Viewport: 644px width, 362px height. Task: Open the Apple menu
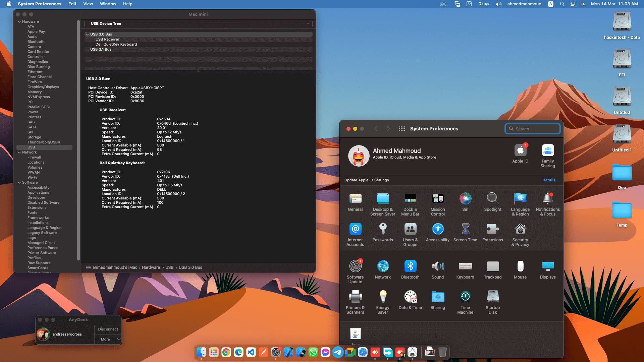tap(9, 4)
